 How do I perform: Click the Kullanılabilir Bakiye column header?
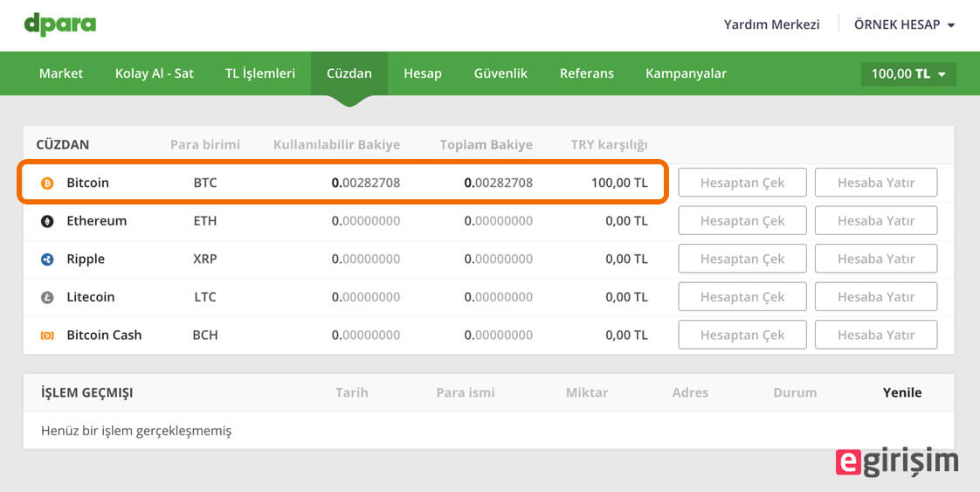click(x=337, y=144)
